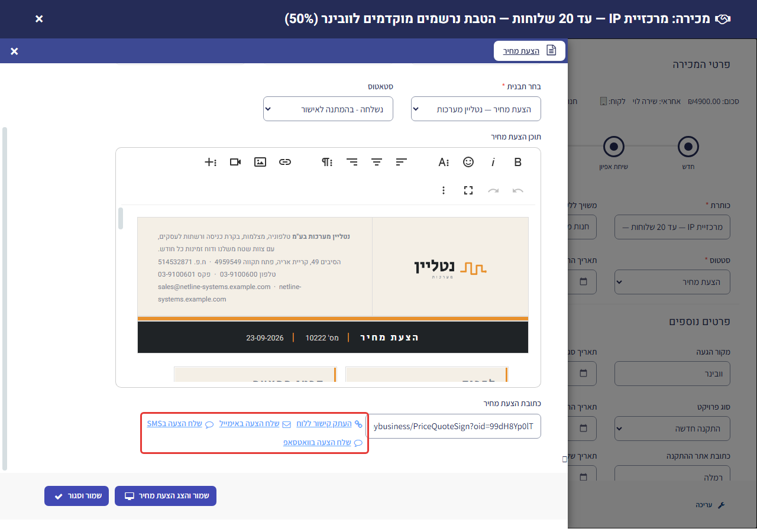The width and height of the screenshot is (757, 532).
Task: Insert a link in the editor
Action: click(285, 162)
